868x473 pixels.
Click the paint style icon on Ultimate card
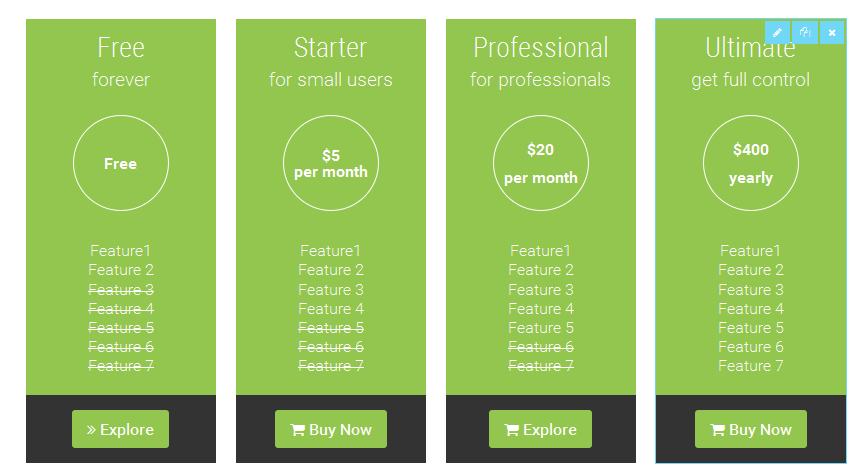tap(805, 32)
